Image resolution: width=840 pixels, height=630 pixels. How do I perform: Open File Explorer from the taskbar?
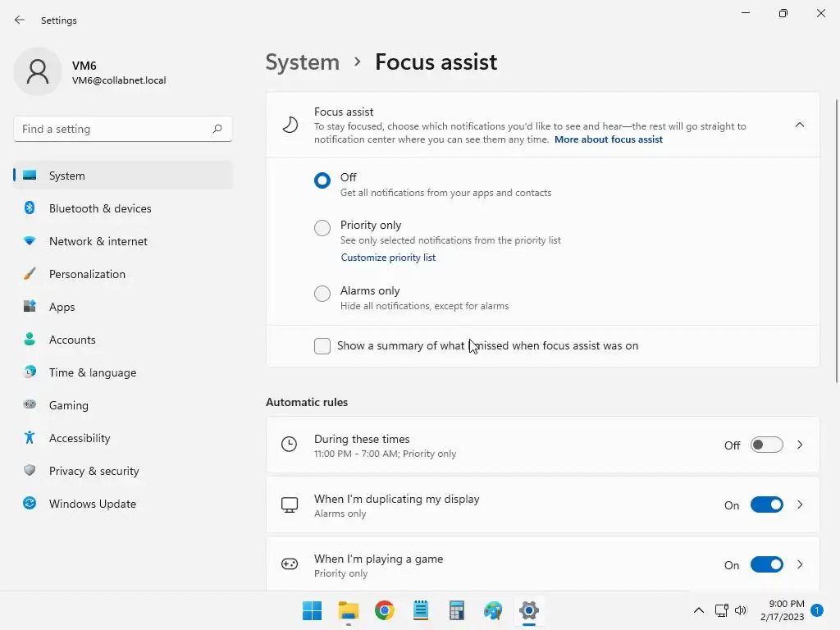pyautogui.click(x=349, y=610)
